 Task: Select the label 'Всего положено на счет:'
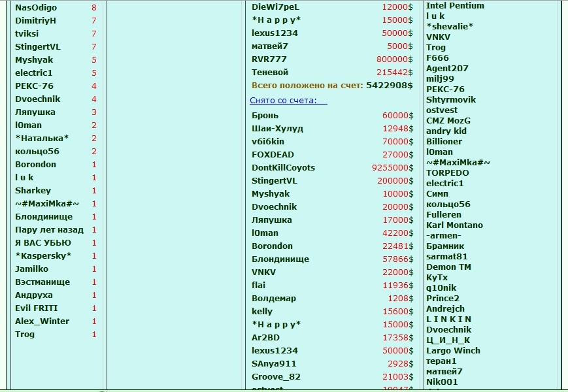(x=307, y=86)
